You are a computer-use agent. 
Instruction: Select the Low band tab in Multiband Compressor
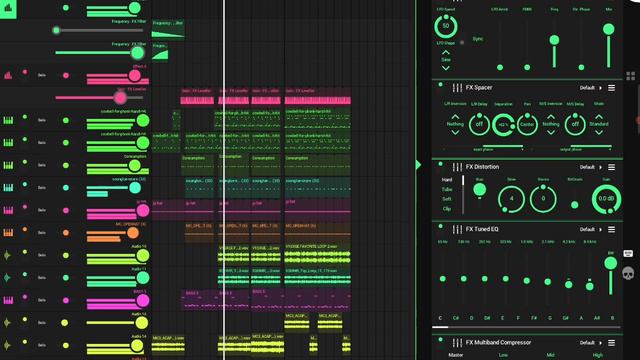click(503, 355)
